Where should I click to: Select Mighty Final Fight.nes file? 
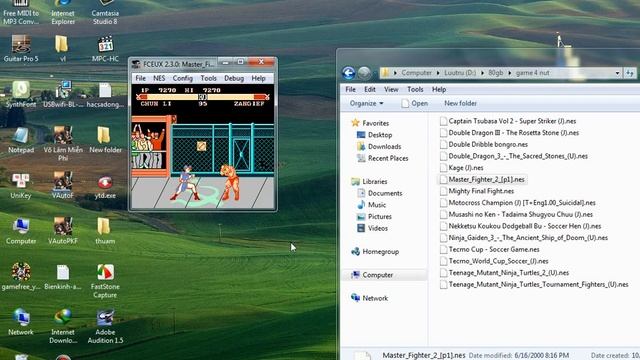click(477, 191)
